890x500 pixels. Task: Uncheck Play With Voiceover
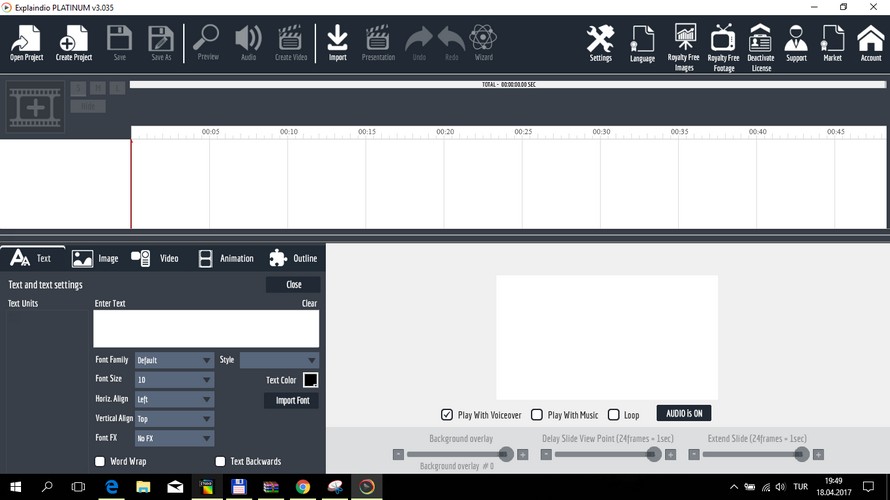(x=447, y=414)
